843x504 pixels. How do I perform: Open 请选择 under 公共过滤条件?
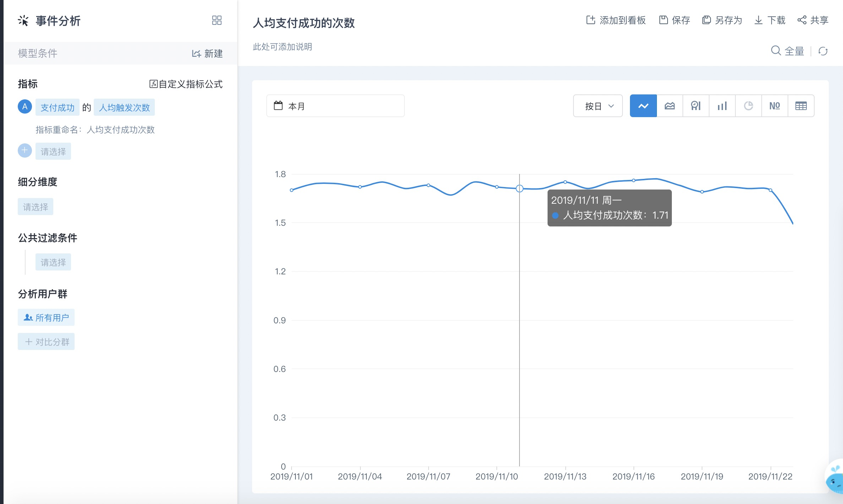point(53,262)
